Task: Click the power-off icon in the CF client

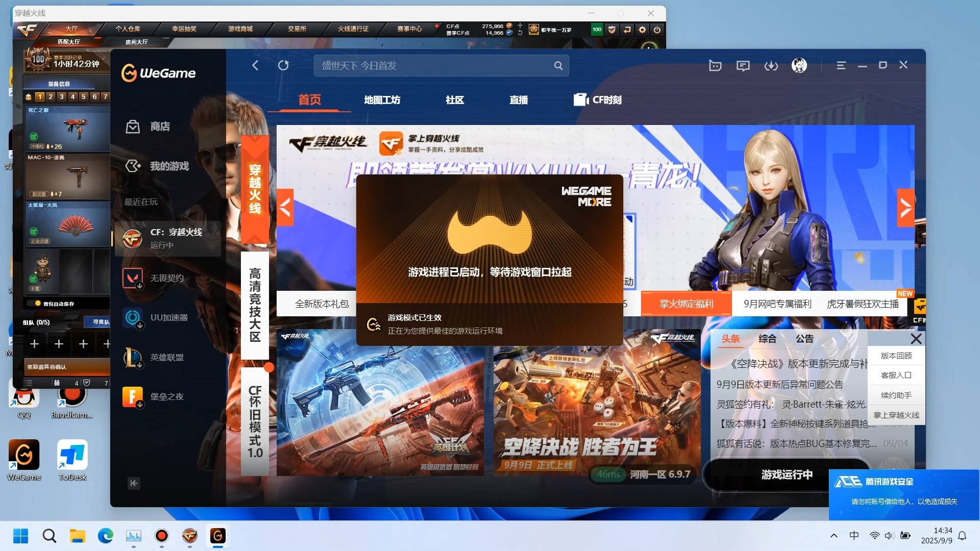Action: coord(658,30)
